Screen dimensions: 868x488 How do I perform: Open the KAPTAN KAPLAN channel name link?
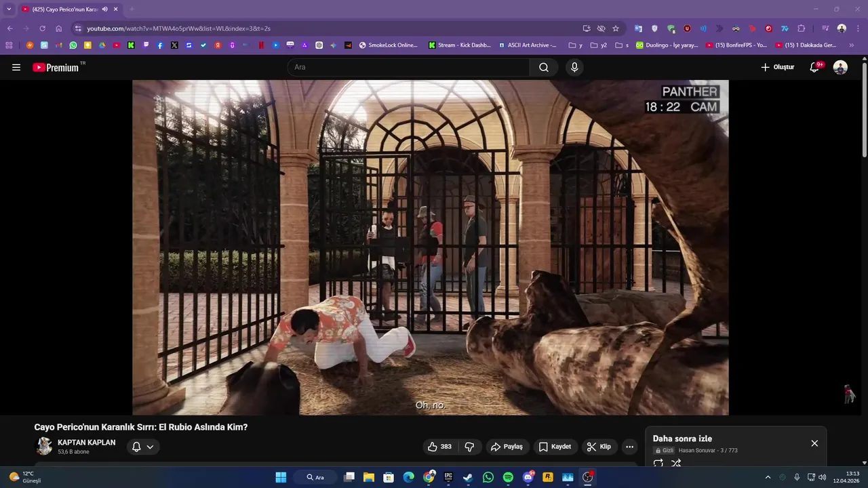[x=86, y=443]
